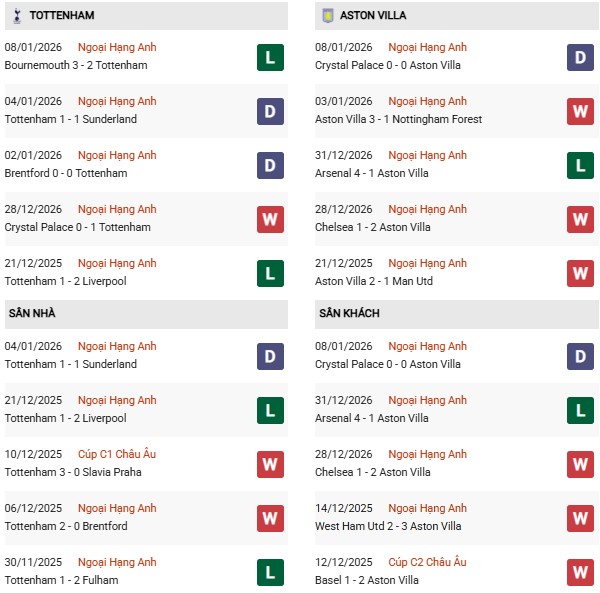The height and width of the screenshot is (593, 600).
Task: Click the W badge for Basel 1 - 2 Aston Villa
Action: click(x=580, y=572)
